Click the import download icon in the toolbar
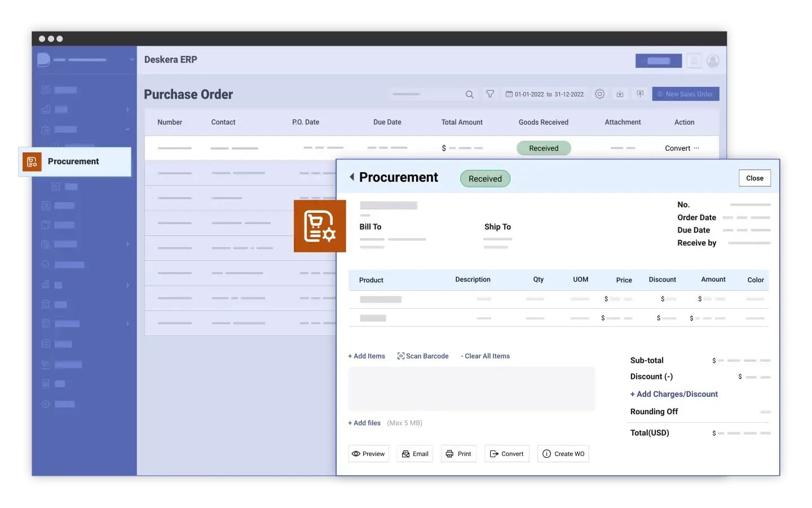Screen dimensions: 812x508 pos(620,94)
